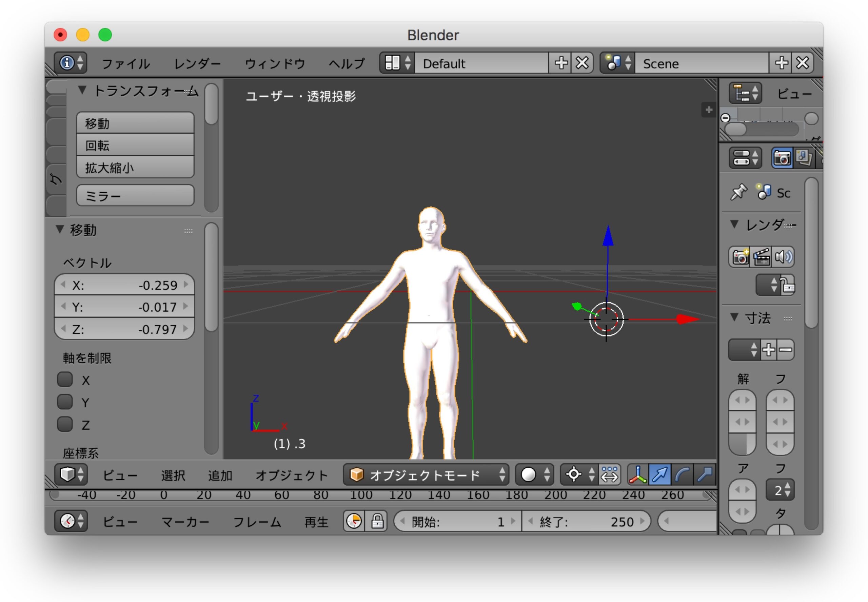This screenshot has width=868, height=602.
Task: Enable Z axis constraint checkbox
Action: 65,424
